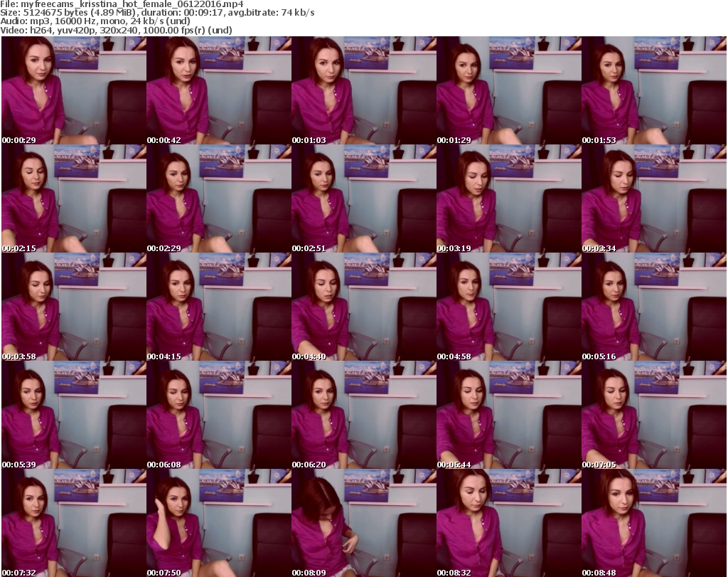This screenshot has height=577, width=728.
Task: Select the thumbnail timestamped 00:00:29
Action: (x=74, y=90)
